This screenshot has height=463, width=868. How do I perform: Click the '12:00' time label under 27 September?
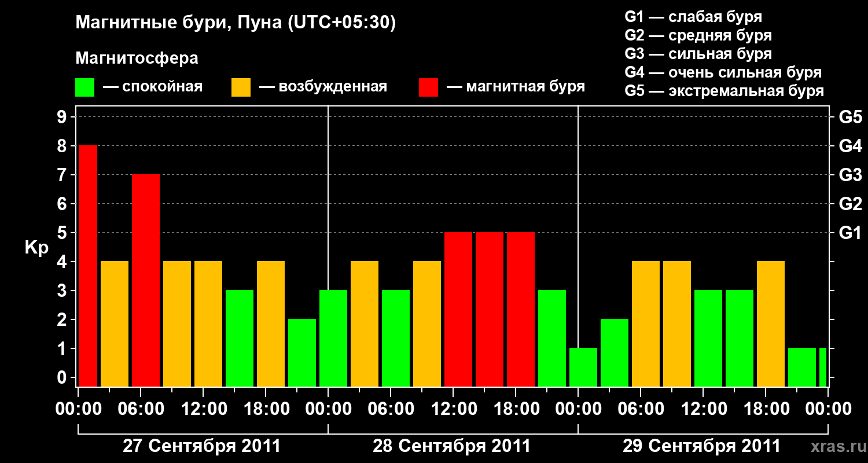coord(203,409)
